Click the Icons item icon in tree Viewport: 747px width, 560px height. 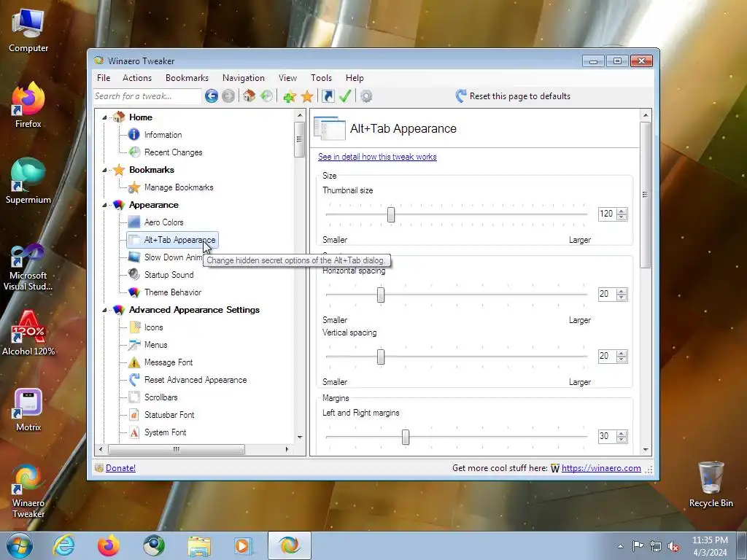[x=135, y=327]
